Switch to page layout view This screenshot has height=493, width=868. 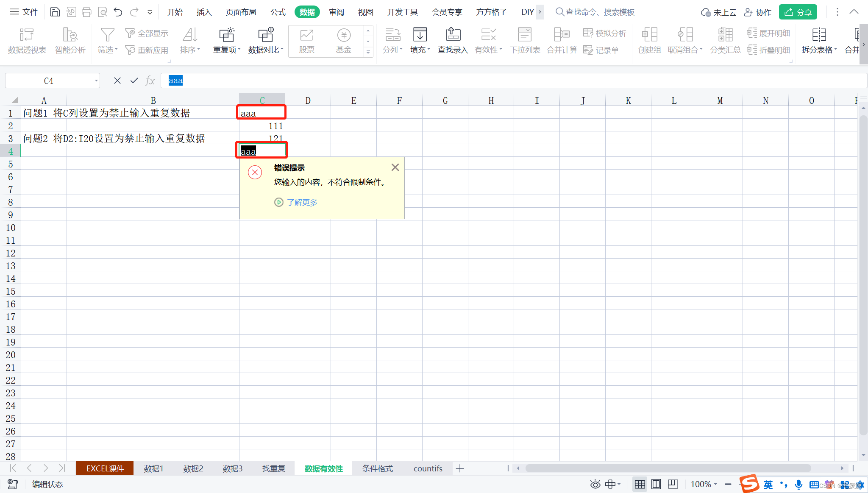[x=656, y=484]
